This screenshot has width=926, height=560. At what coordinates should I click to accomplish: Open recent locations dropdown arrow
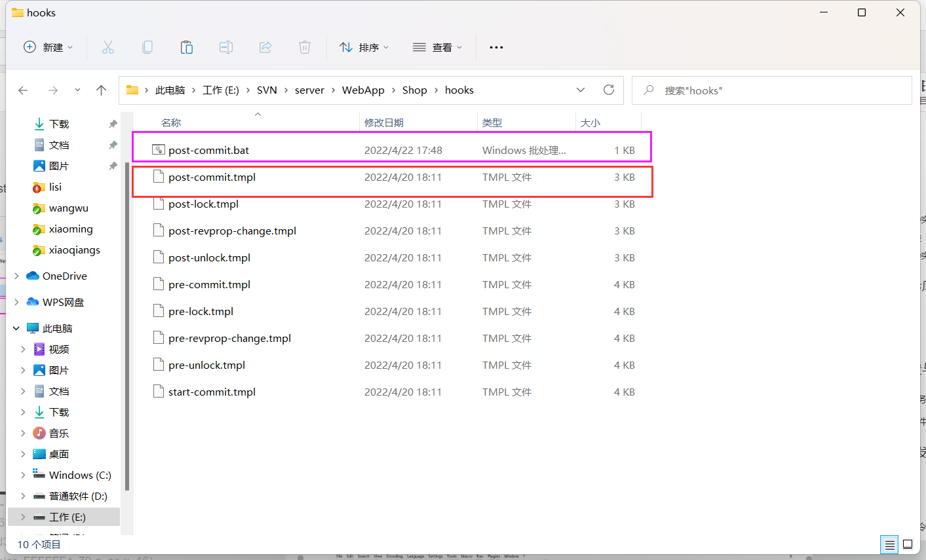77,90
